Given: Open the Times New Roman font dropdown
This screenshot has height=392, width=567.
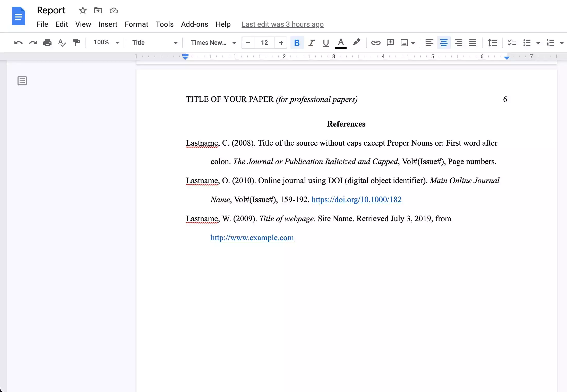Looking at the screenshot, I should click(213, 43).
